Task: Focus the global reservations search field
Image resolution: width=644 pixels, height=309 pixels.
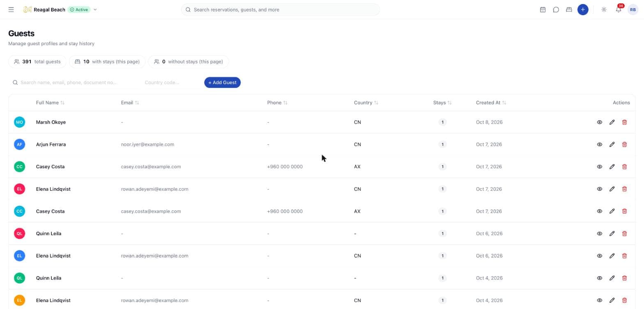Action: click(x=280, y=9)
